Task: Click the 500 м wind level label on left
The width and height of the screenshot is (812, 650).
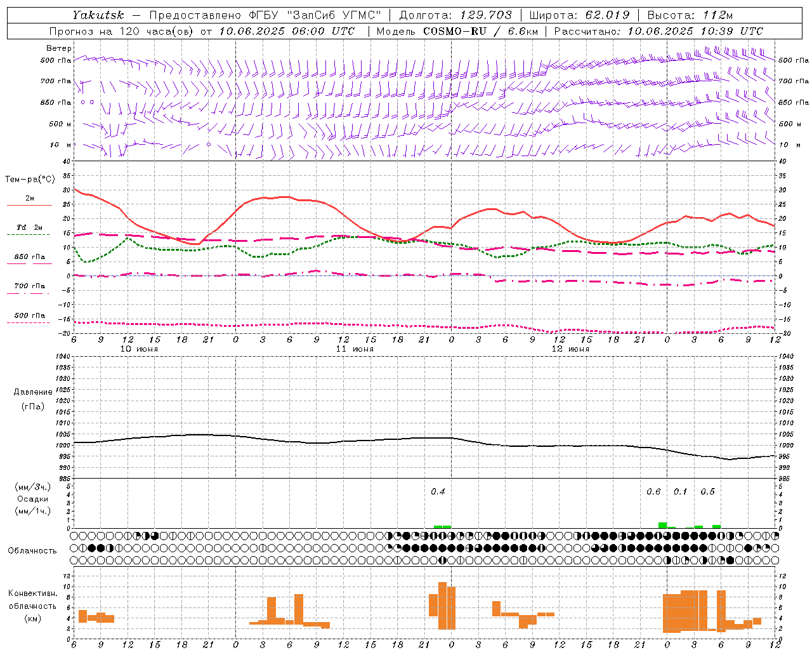Action: click(60, 124)
